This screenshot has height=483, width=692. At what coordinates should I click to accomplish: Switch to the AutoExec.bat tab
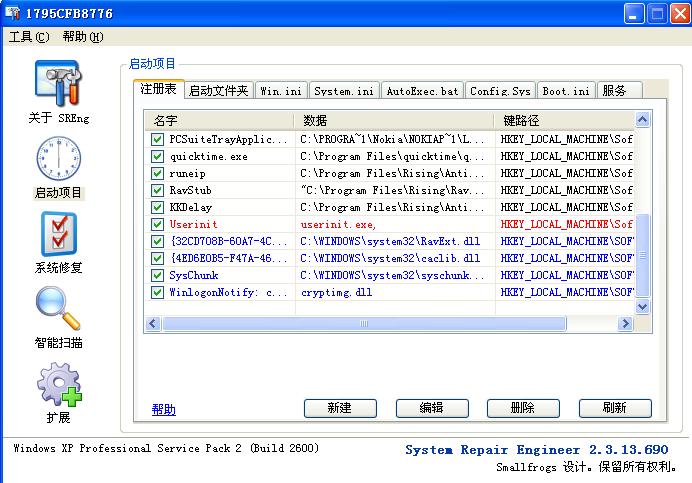tap(422, 91)
